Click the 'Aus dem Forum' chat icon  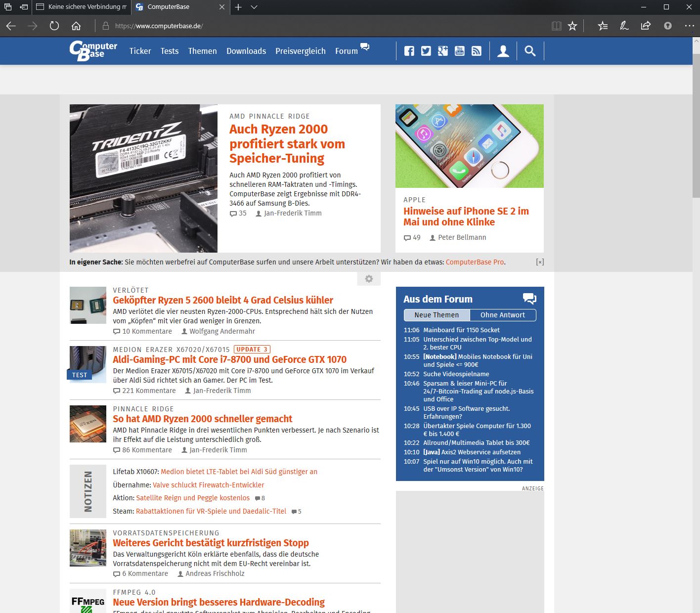tap(529, 299)
